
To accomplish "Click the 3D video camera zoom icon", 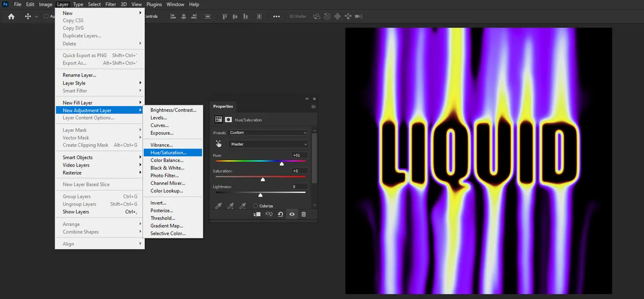I will click(x=359, y=17).
